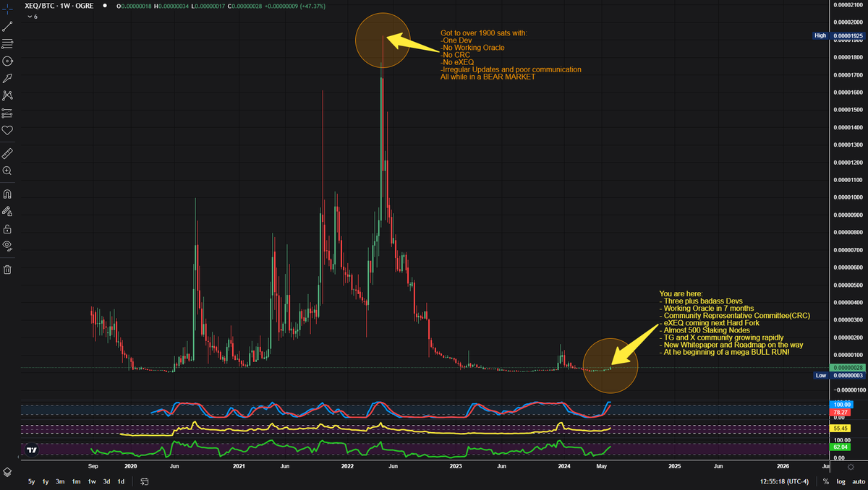Select the yellow 'You are here' text note
This screenshot has height=490, width=868.
735,322
